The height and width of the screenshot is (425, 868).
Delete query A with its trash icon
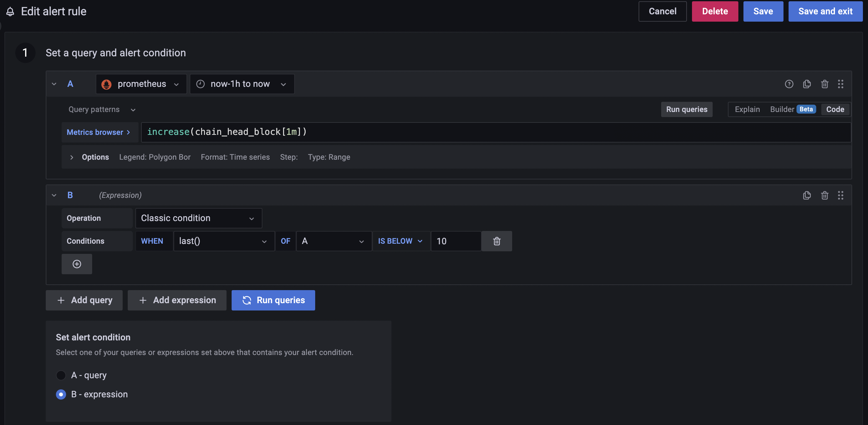pyautogui.click(x=824, y=84)
